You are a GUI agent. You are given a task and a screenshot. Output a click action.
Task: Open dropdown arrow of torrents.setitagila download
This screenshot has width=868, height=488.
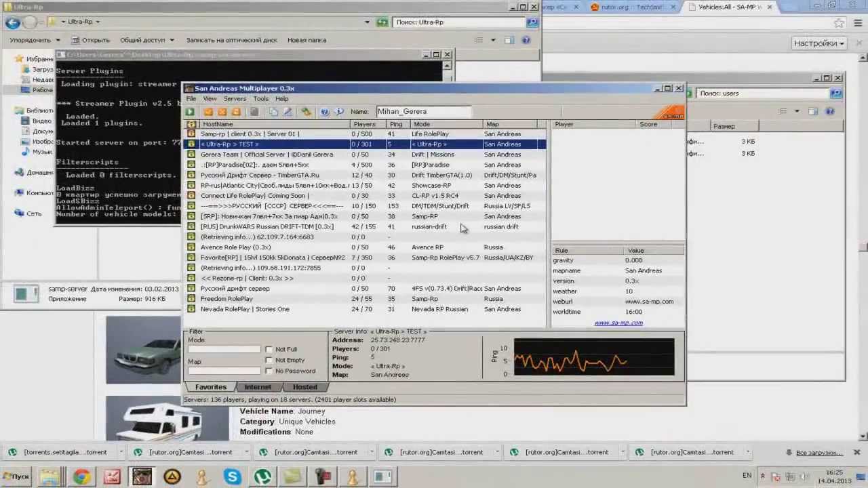121,452
